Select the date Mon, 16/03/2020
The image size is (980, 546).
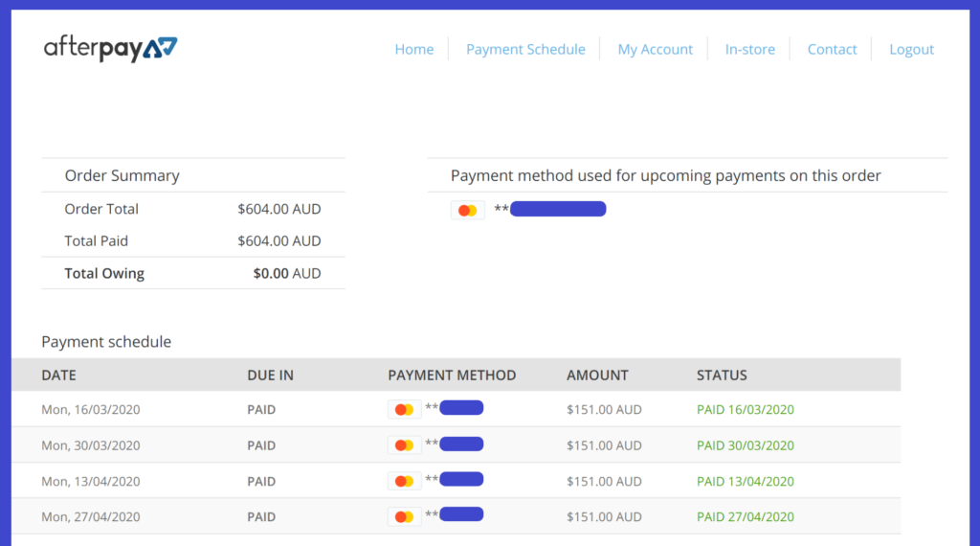pos(91,410)
